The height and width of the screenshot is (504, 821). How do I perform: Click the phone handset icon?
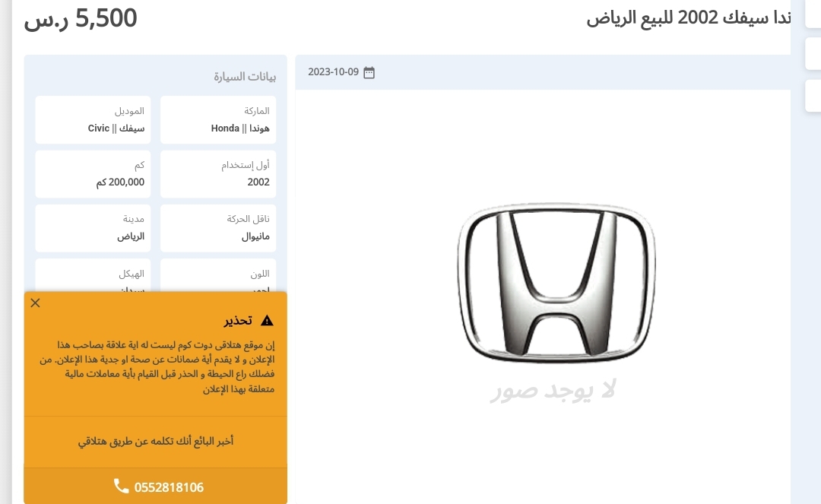pyautogui.click(x=121, y=487)
